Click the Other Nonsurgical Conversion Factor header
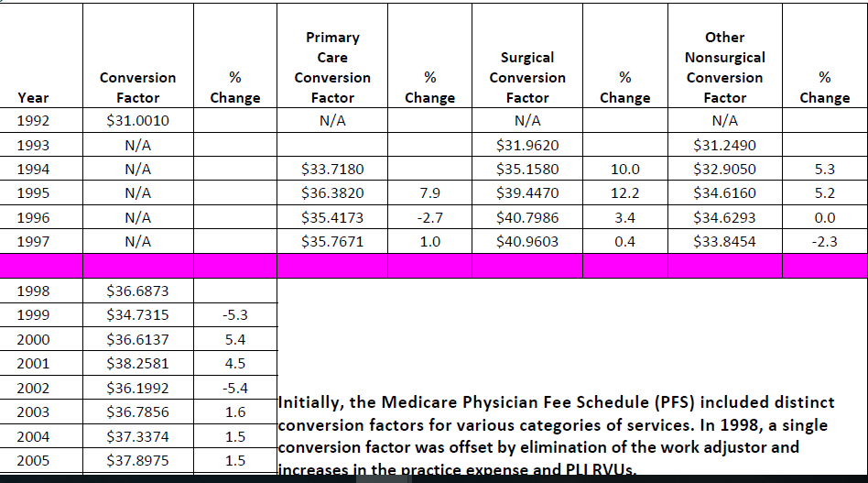 tap(724, 68)
